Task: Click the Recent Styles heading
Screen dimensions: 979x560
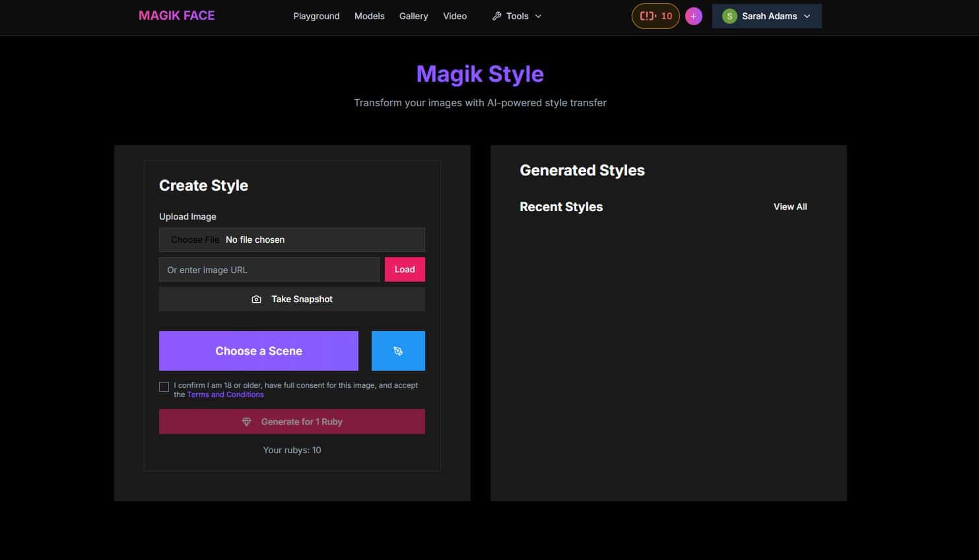Action: (561, 206)
